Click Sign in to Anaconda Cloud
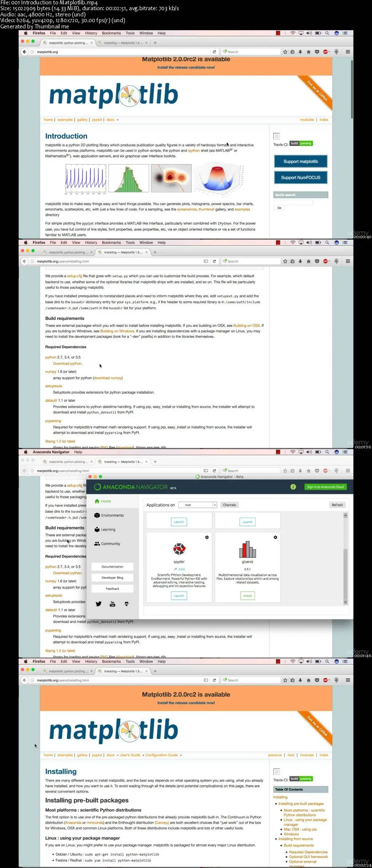Viewport: 372px width, 868px height. (x=325, y=487)
